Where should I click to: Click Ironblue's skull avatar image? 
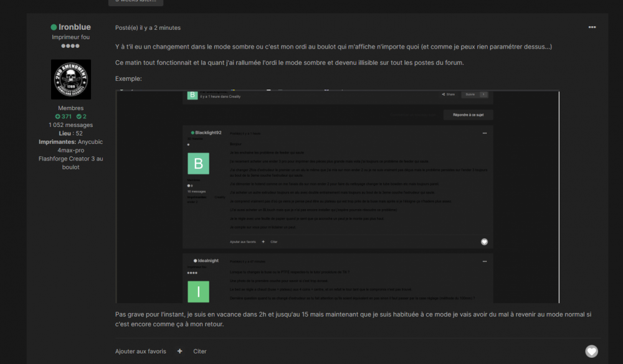[x=70, y=79]
